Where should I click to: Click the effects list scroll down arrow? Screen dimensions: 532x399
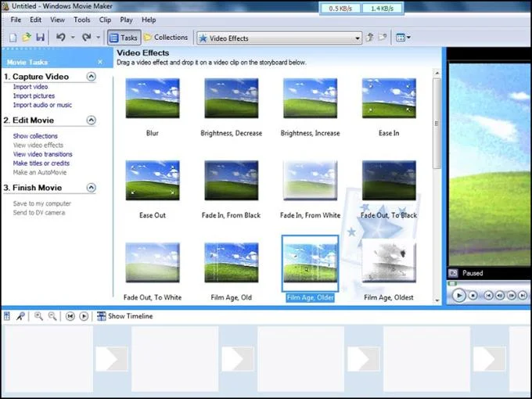point(437,300)
